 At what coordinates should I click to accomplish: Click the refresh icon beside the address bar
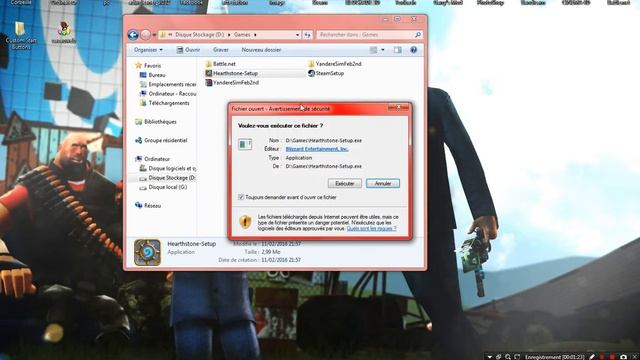coord(308,35)
